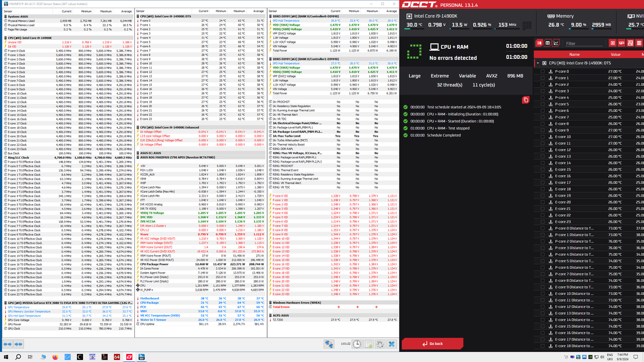
Task: Tick the P-core 4 checkbox in OCCT
Action: (x=542, y=98)
